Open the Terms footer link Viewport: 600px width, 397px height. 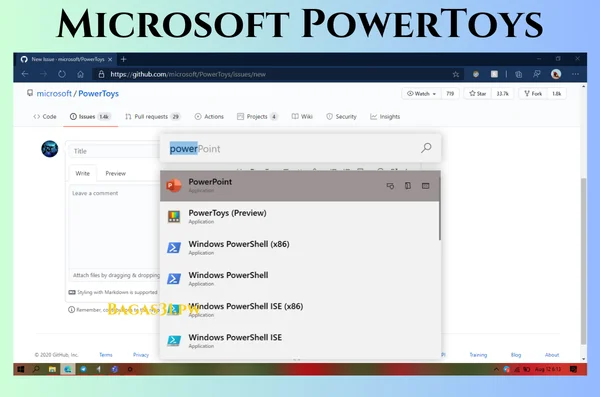point(106,355)
